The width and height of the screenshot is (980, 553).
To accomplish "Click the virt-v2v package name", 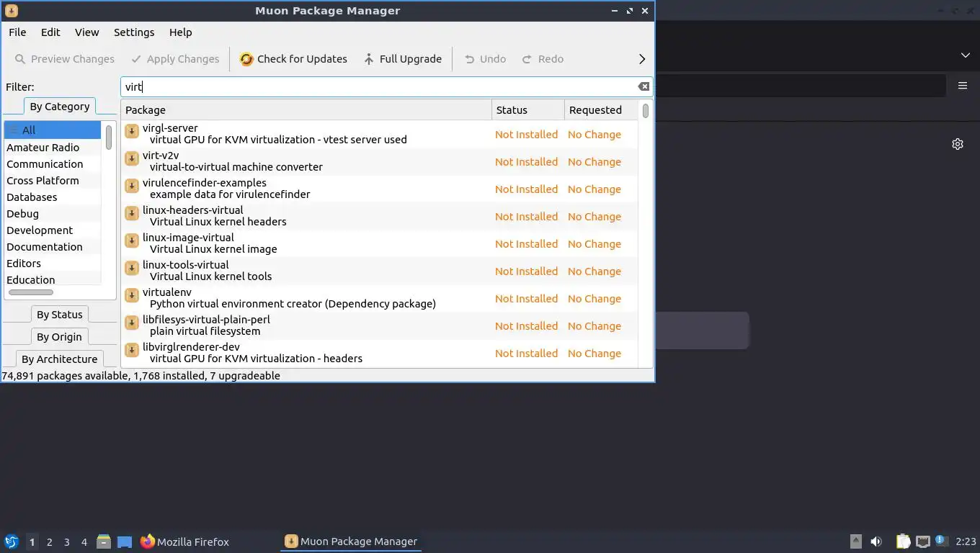I will click(161, 156).
